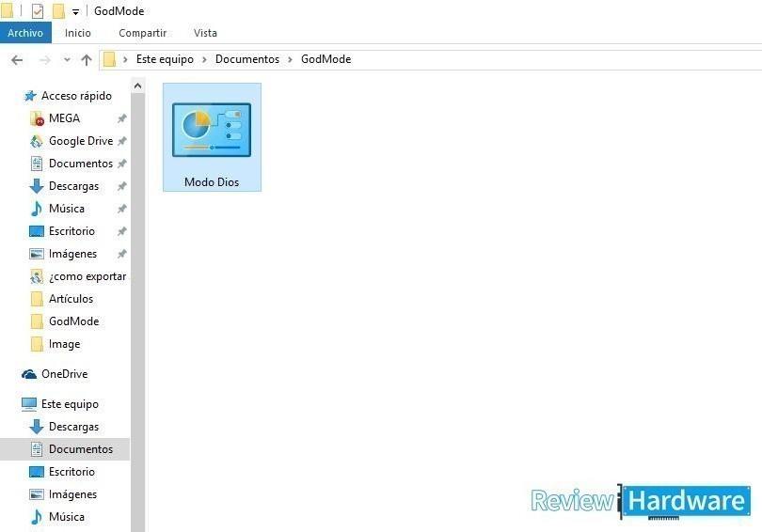The width and height of the screenshot is (762, 532).
Task: Expand chevron before Este equipo in breadcrumb
Action: 125,60
